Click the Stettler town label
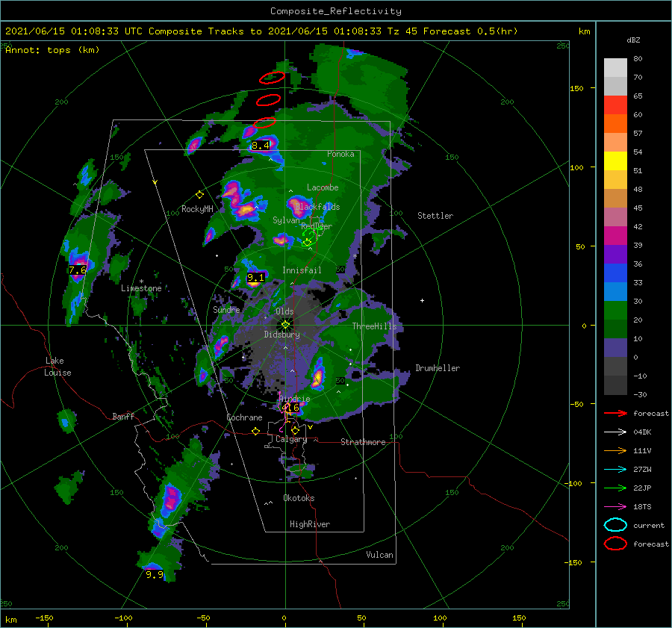Screen dimensions: 672x628 pos(435,216)
